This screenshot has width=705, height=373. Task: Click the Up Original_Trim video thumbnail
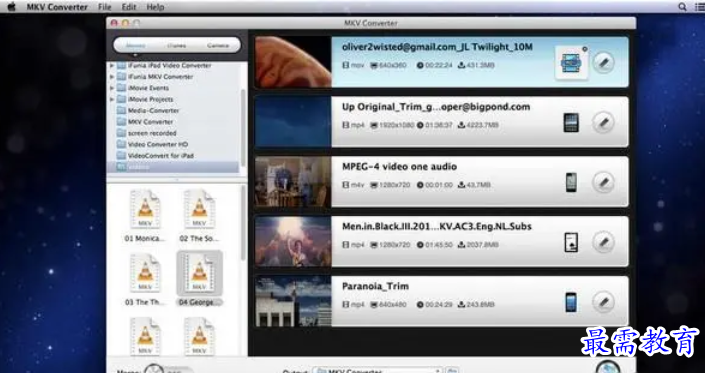[293, 122]
